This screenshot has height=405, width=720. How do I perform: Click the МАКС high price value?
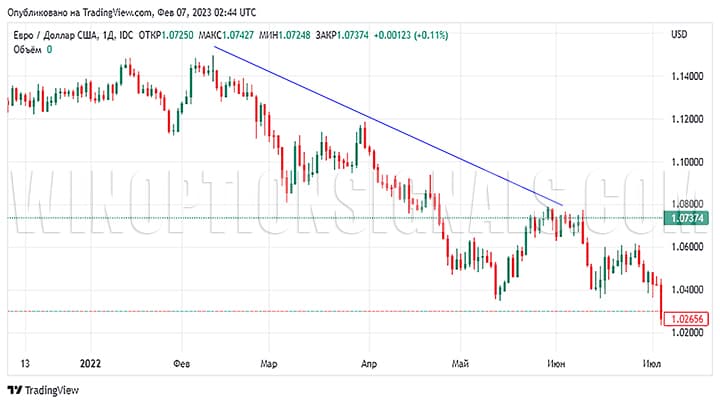tap(246, 35)
